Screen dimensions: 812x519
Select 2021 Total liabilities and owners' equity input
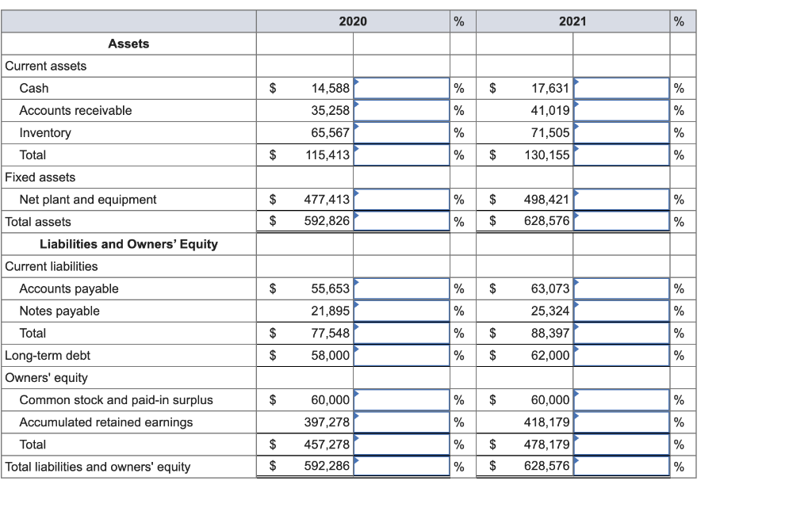622,466
